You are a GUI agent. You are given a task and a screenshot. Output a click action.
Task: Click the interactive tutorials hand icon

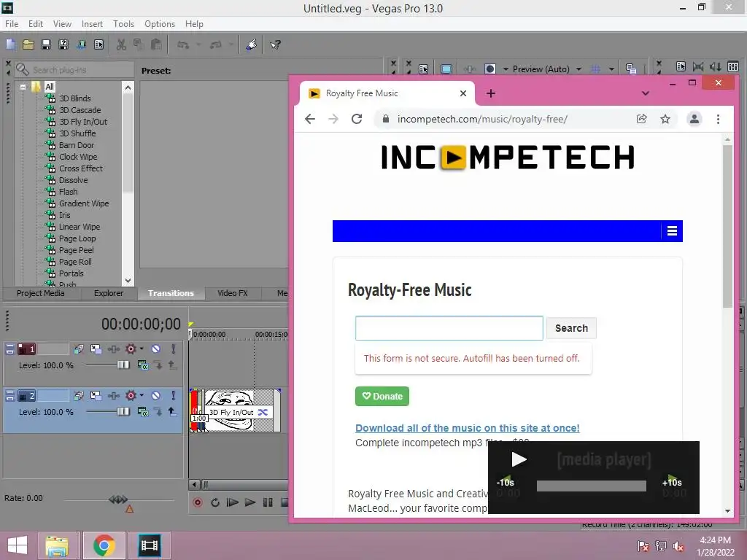(x=251, y=44)
